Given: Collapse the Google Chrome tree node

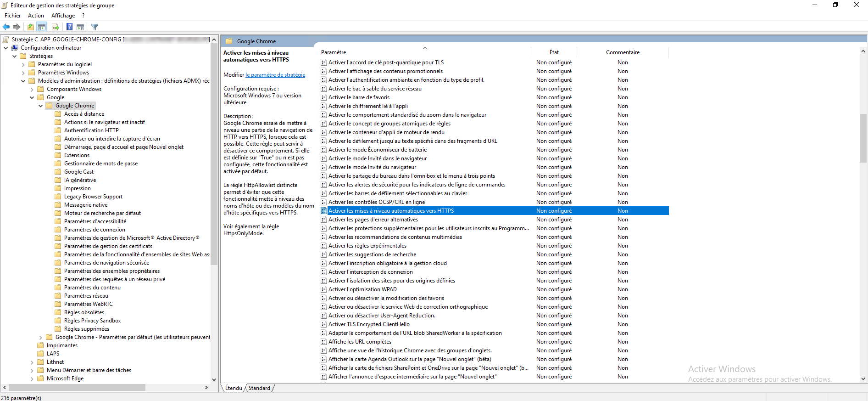Looking at the screenshot, I should 40,106.
